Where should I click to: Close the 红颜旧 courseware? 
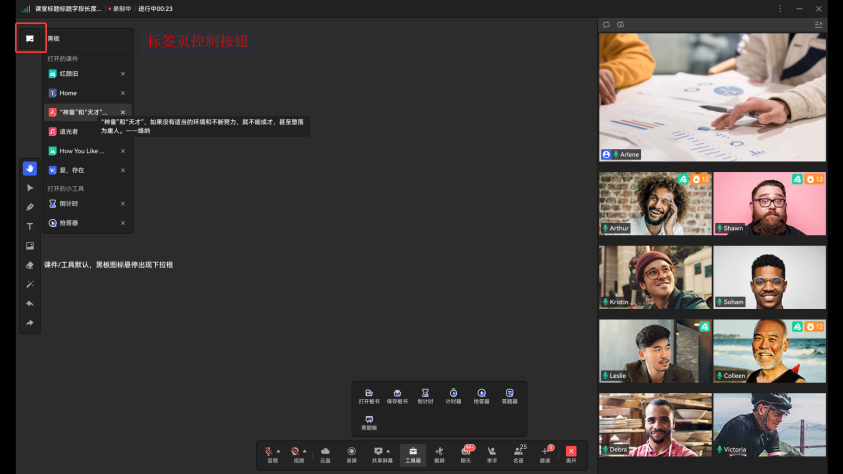123,74
